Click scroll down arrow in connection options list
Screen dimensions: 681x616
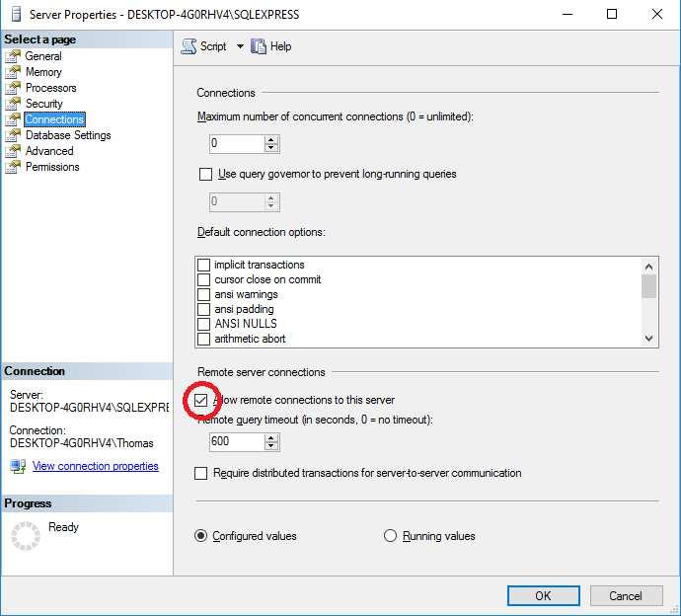click(x=648, y=338)
